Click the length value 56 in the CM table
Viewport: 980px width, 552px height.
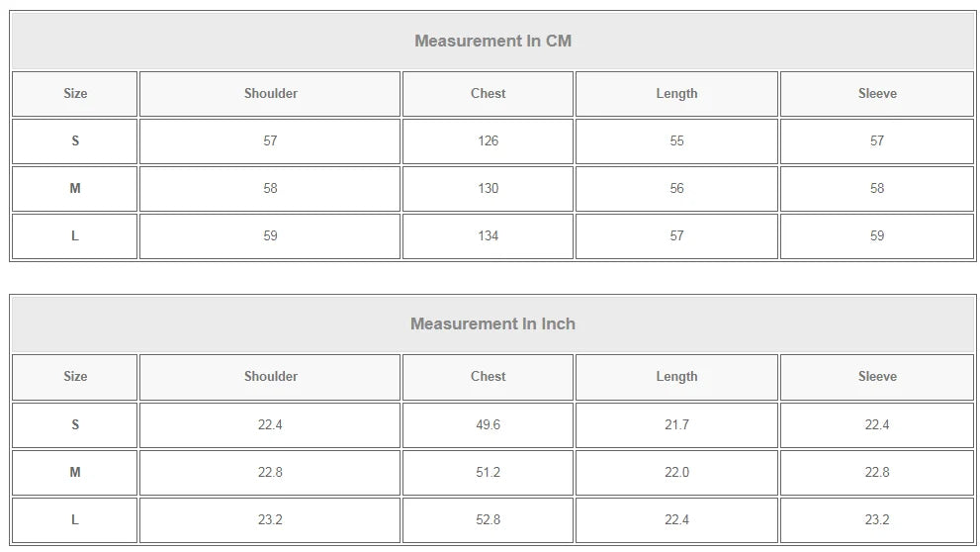coord(676,188)
